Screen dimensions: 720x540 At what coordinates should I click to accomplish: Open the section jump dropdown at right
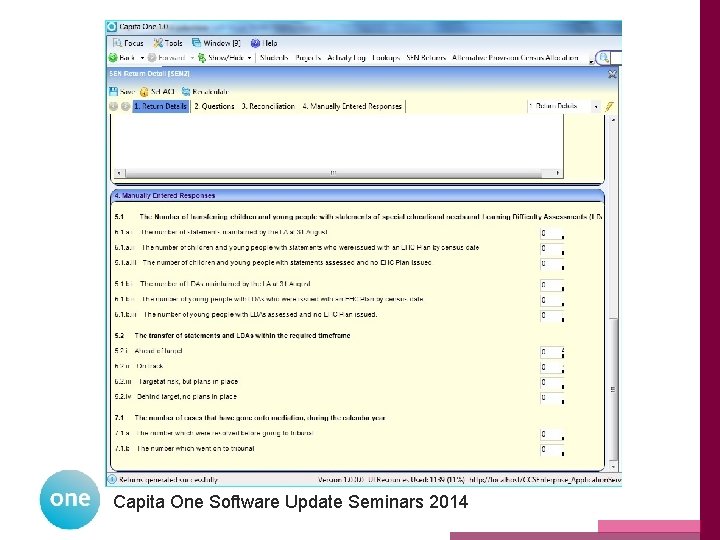tap(596, 107)
